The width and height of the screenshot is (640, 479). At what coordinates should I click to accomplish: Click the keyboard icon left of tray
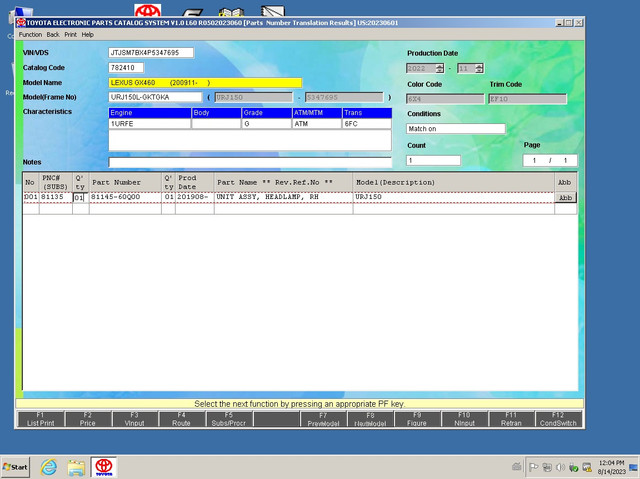coord(516,466)
